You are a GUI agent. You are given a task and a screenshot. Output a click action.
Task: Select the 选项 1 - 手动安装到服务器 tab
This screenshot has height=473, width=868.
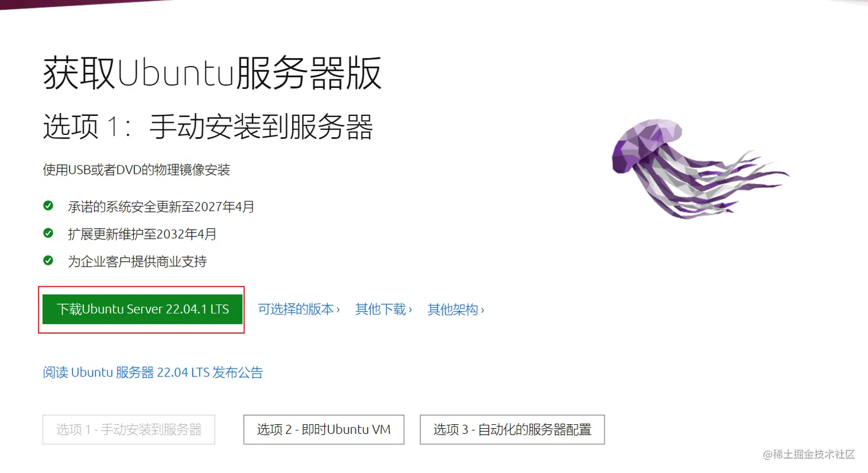click(x=129, y=429)
